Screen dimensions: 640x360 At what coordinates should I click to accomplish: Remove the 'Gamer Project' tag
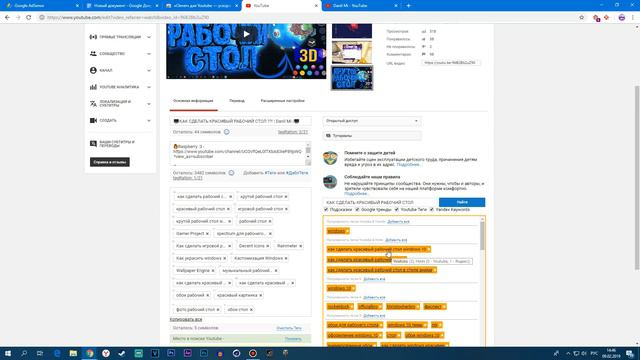pyautogui.click(x=207, y=234)
